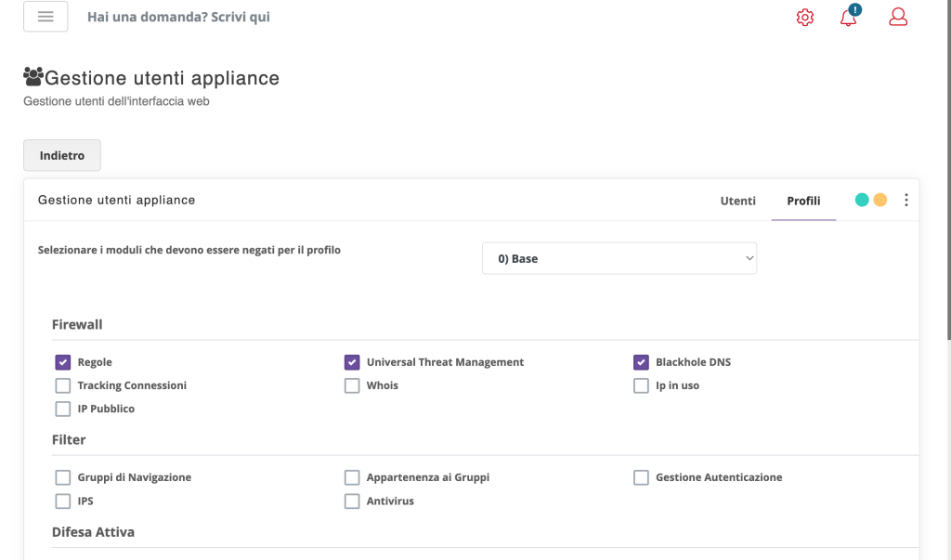Open the profile selector showing 0) Base
The height and width of the screenshot is (560, 951).
[x=619, y=258]
